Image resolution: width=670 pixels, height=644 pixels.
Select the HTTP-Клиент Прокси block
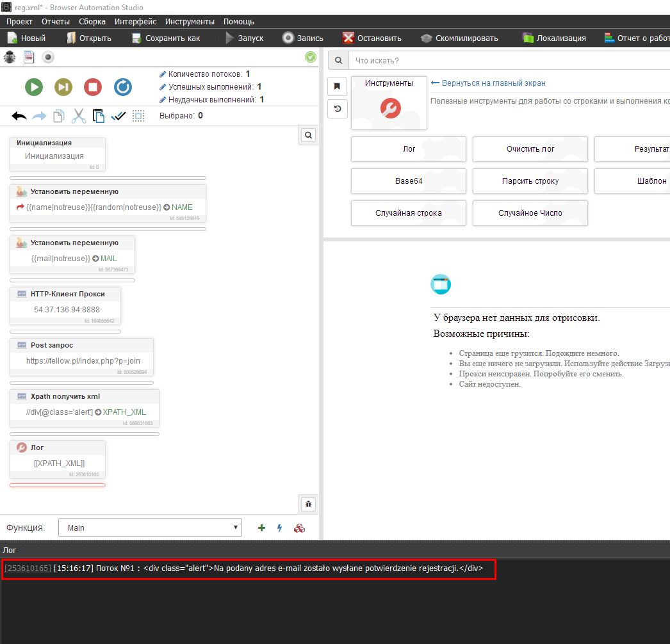tap(65, 306)
